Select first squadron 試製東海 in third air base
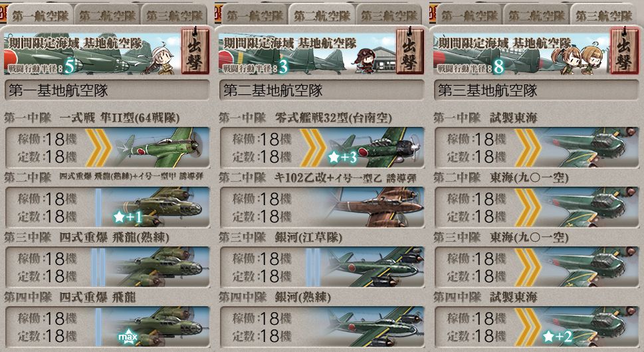Image resolution: width=644 pixels, height=352 pixels. pos(536,147)
